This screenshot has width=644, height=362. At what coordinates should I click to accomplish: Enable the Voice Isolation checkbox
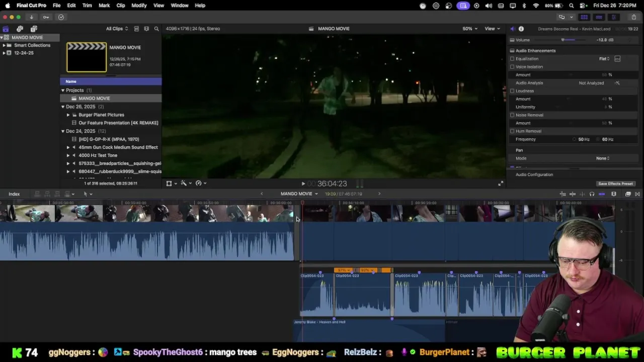512,67
